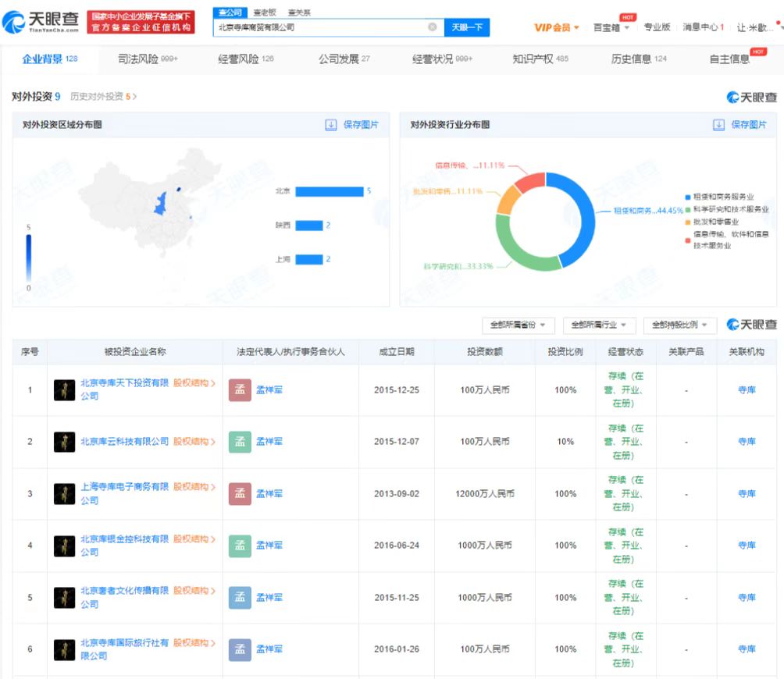Clear the search box text
Screen dimensions: 784x679
pos(433,27)
